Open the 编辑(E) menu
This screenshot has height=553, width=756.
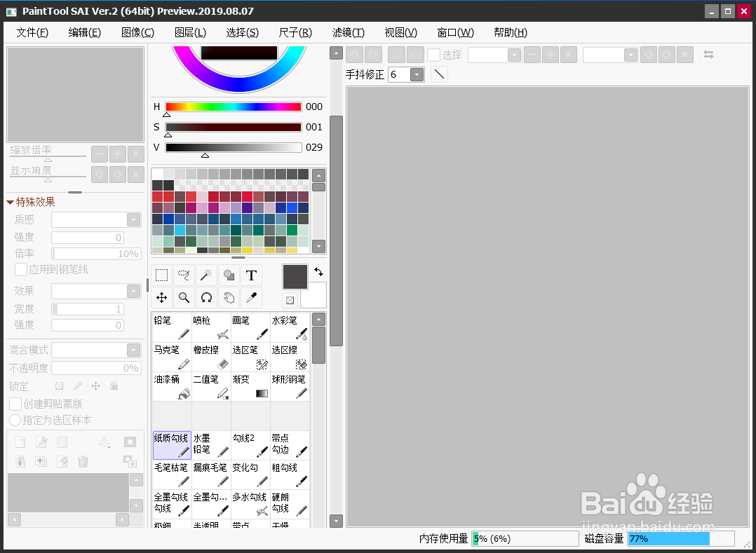84,32
